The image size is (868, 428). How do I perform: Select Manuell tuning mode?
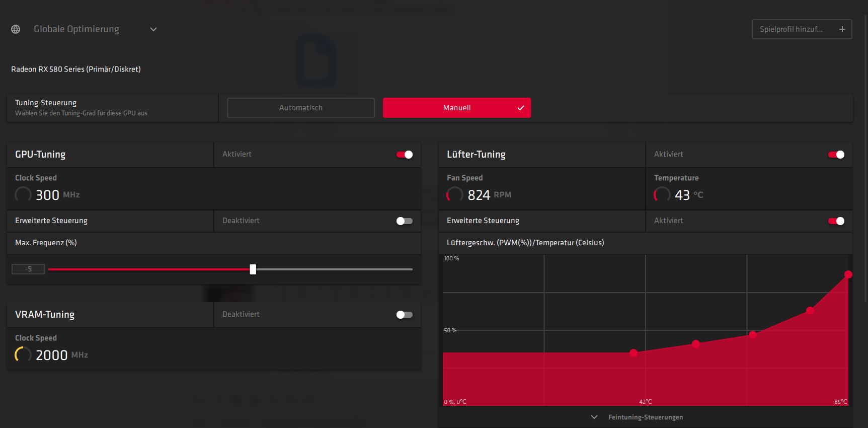click(x=457, y=108)
